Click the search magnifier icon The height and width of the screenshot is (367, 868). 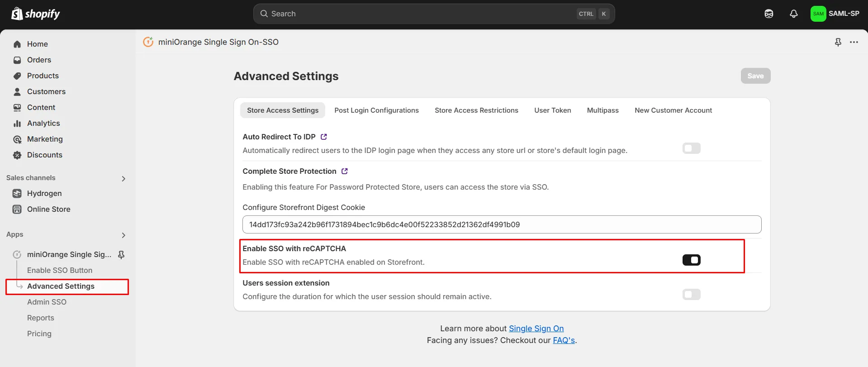(x=264, y=14)
